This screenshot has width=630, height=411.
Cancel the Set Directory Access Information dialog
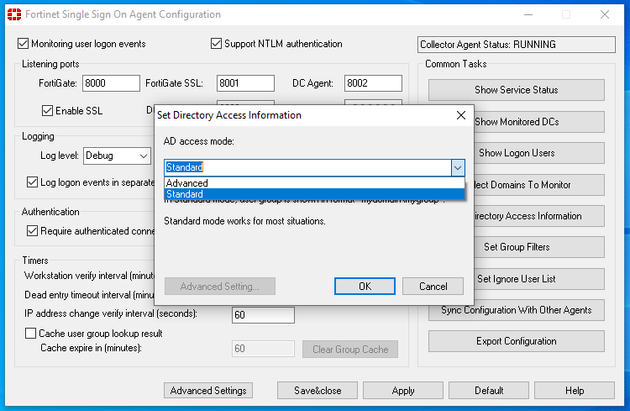pos(433,286)
